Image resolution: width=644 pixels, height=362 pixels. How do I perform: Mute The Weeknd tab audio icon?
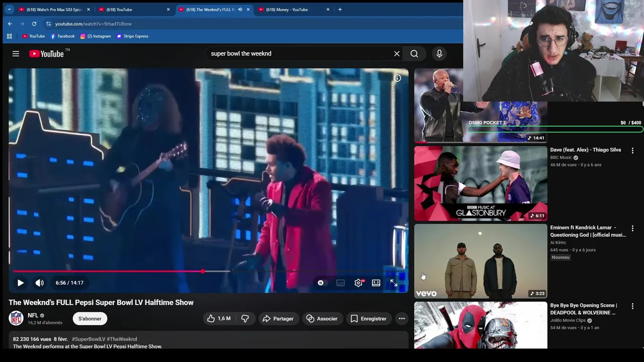240,10
